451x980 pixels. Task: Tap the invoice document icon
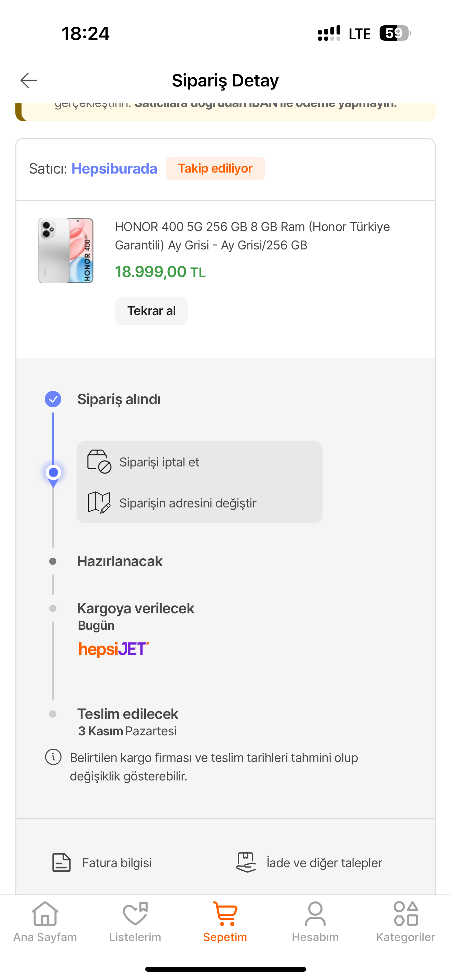click(61, 862)
